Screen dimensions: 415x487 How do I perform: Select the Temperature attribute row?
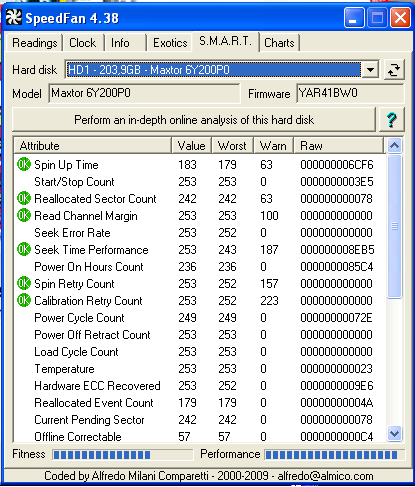click(x=199, y=369)
